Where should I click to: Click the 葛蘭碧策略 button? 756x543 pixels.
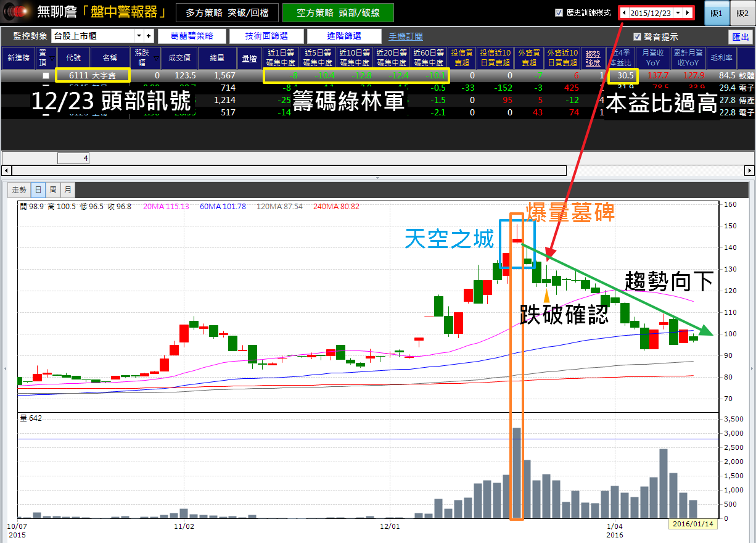pyautogui.click(x=192, y=36)
